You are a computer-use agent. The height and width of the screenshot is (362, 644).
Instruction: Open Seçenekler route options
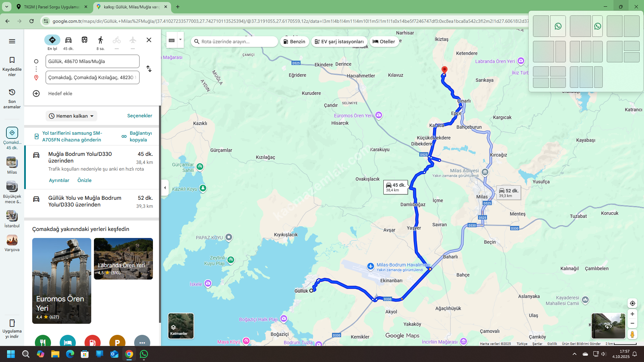tap(140, 116)
